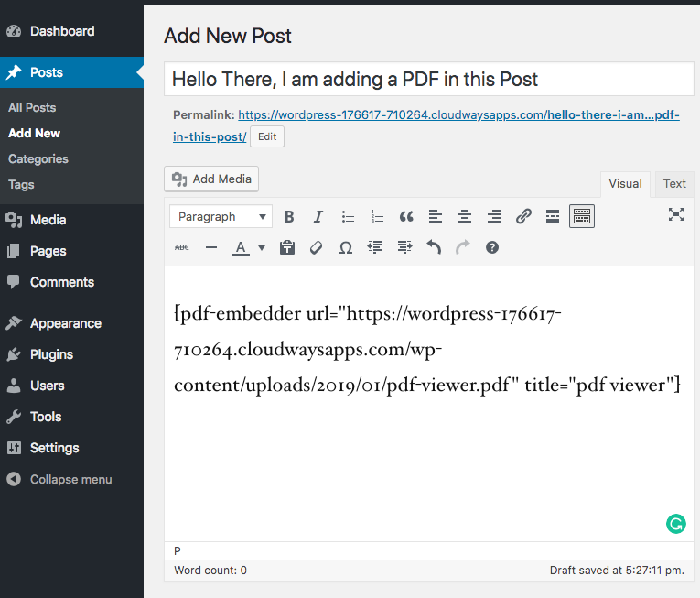Image resolution: width=700 pixels, height=598 pixels.
Task: Undo the last edit
Action: point(434,247)
